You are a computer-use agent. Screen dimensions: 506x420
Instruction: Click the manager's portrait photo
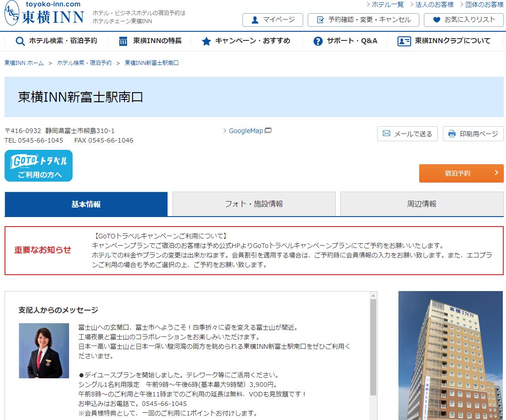point(44,351)
